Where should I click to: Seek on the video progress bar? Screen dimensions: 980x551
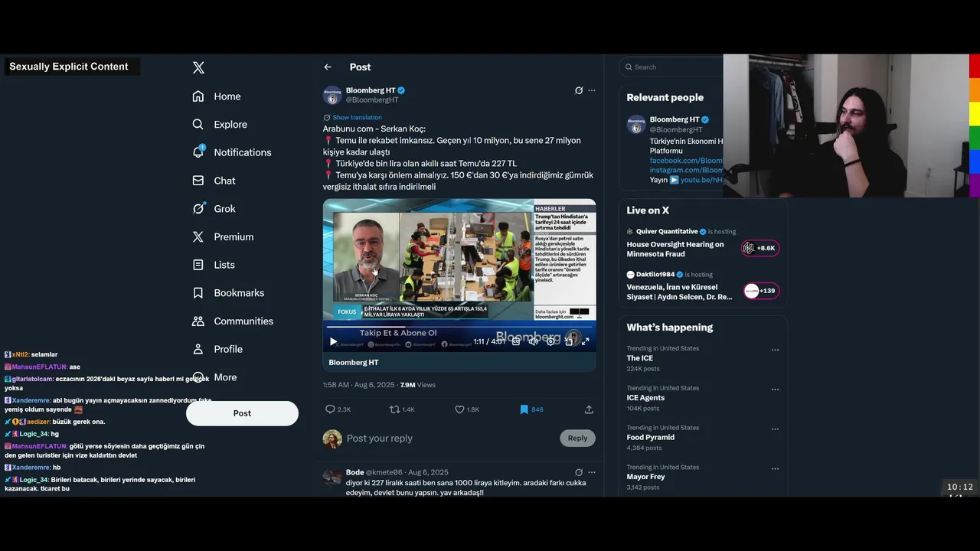(x=459, y=327)
